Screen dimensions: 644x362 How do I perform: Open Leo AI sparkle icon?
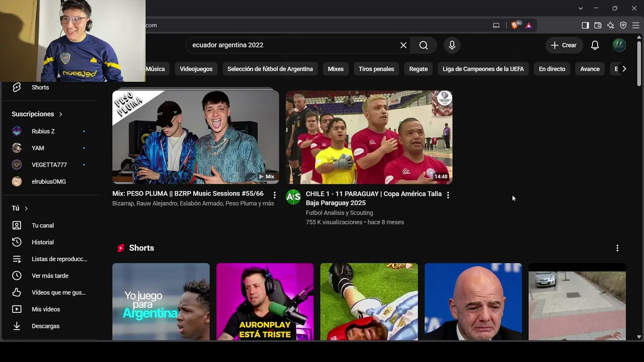tap(610, 25)
